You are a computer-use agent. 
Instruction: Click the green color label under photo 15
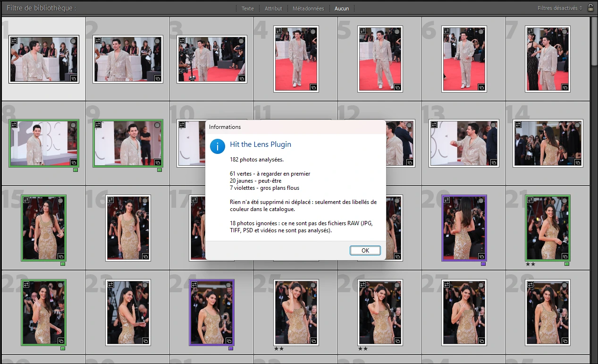[x=63, y=264]
